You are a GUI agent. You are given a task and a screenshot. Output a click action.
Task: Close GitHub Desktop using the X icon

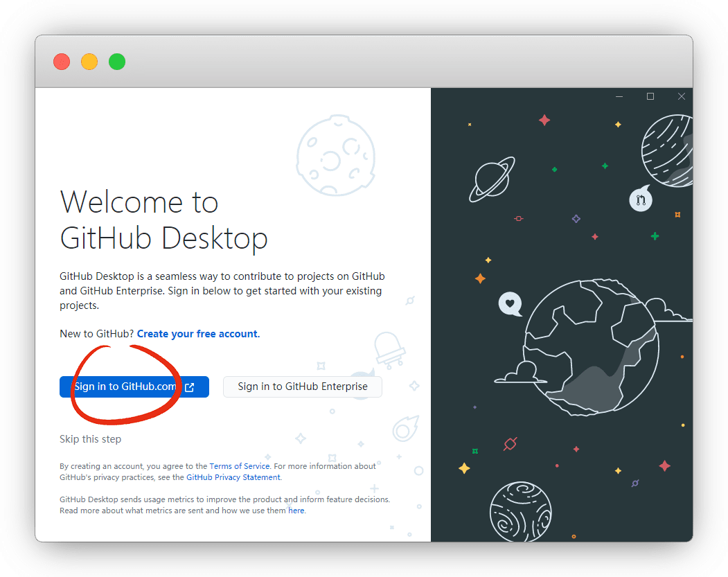click(x=682, y=97)
